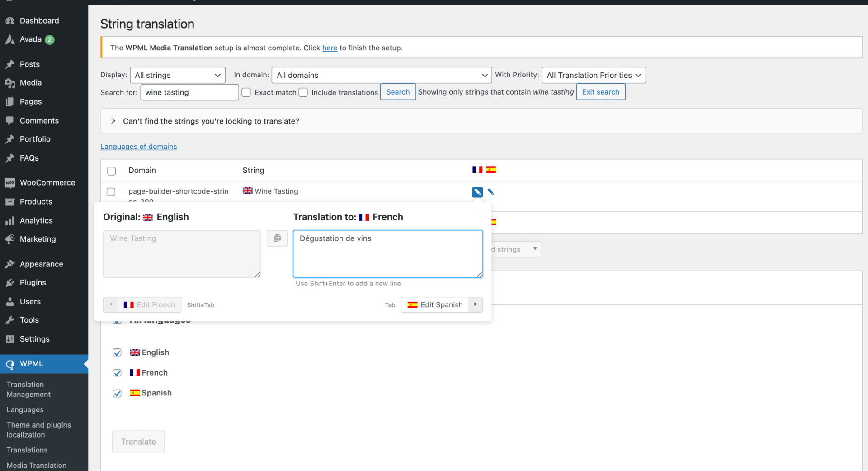Open WPML Languages submenu item
Image resolution: width=868 pixels, height=471 pixels.
(x=25, y=410)
